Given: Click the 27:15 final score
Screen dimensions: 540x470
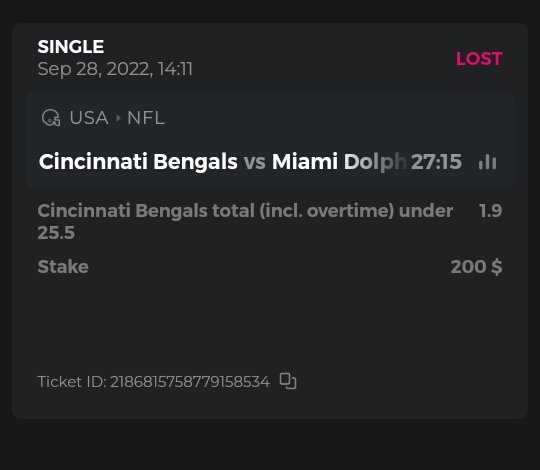Looking at the screenshot, I should 436,161.
